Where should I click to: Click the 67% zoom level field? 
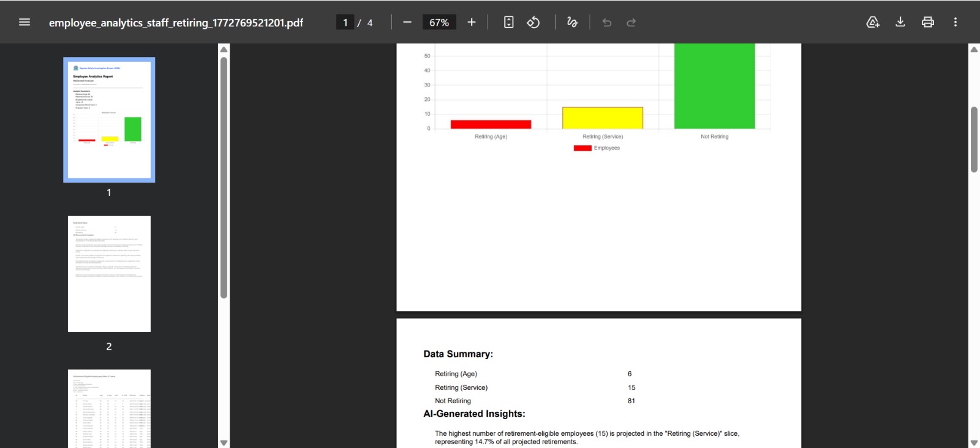point(439,22)
